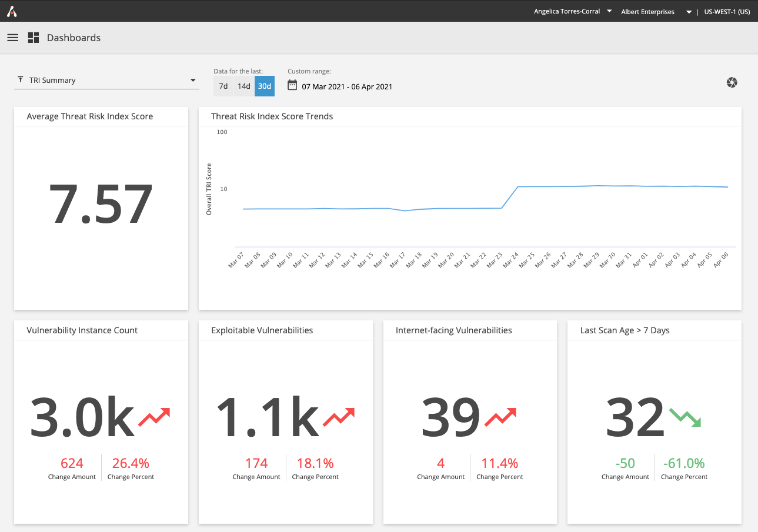
Task: Open the hamburger navigation menu
Action: [x=12, y=37]
